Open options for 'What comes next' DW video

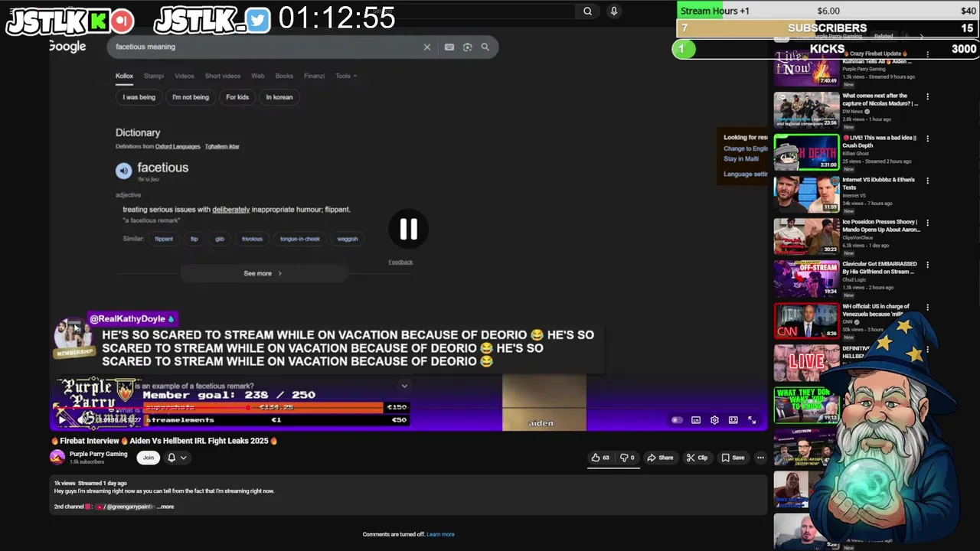point(927,97)
